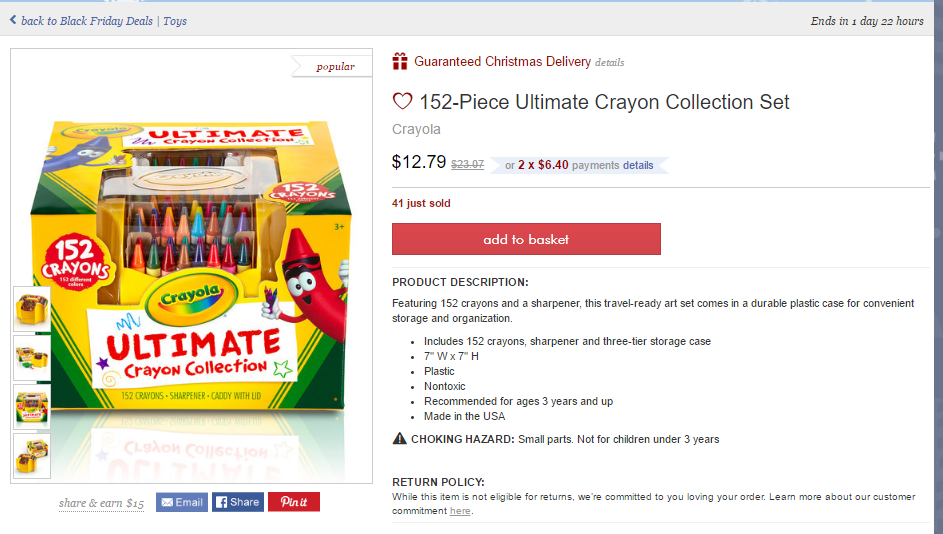Select the second product thumbnail
943x534 pixels.
coord(31,357)
